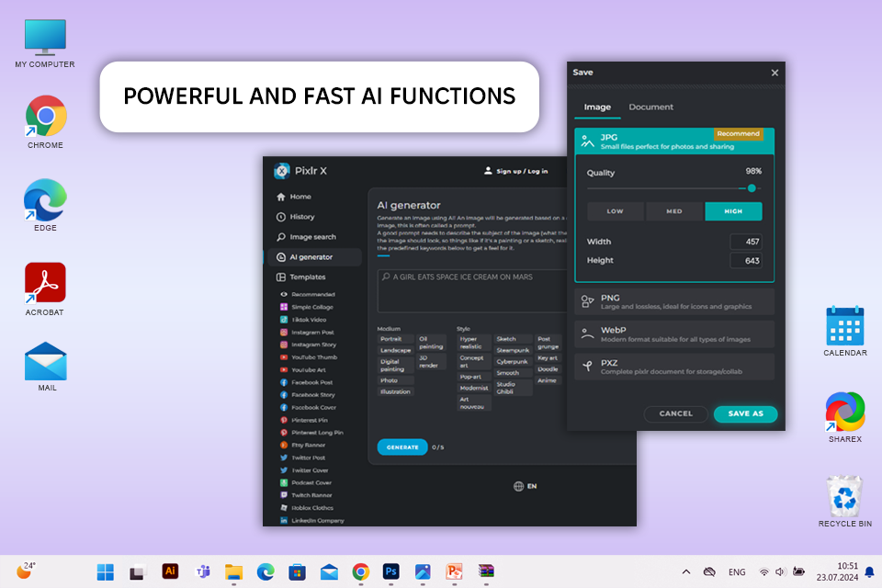Viewport: 882px width, 588px height.
Task: Launch Chrome from the desktop shortcut
Action: (46, 122)
